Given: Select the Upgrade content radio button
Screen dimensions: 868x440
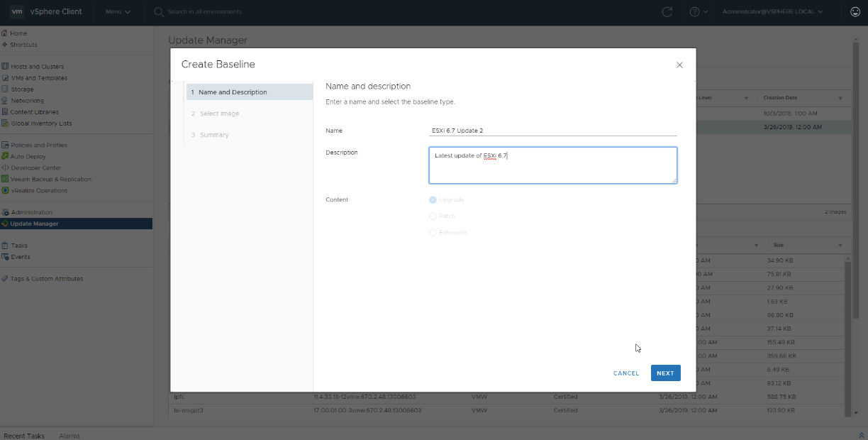Looking at the screenshot, I should [433, 200].
